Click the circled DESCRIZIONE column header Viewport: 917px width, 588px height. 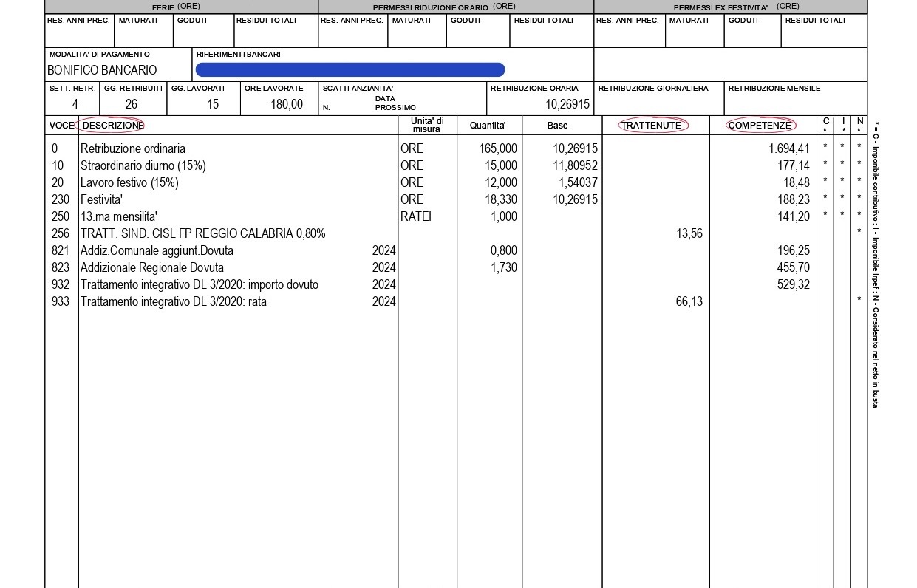(113, 126)
